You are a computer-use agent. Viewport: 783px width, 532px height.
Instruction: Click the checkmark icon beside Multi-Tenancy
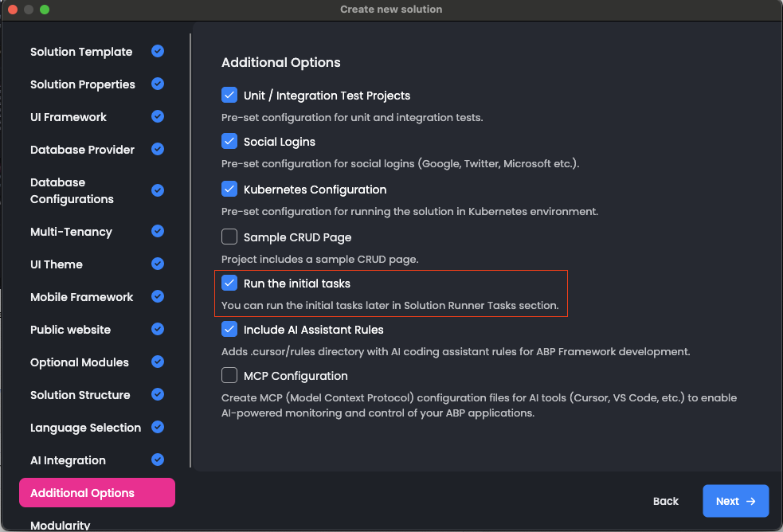(x=158, y=231)
